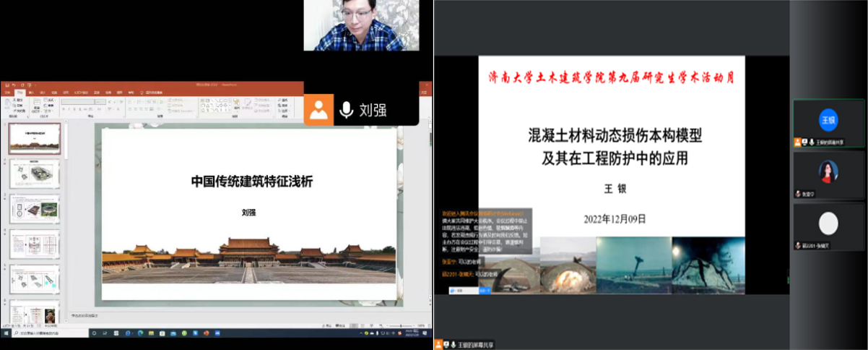
Task: Click the microphone icon beside 刘强
Action: (x=347, y=110)
